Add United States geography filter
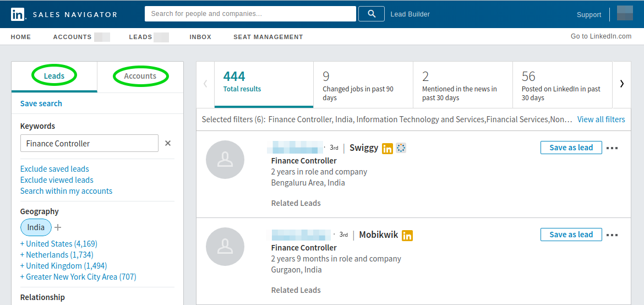The height and width of the screenshot is (305, 644). click(58, 244)
